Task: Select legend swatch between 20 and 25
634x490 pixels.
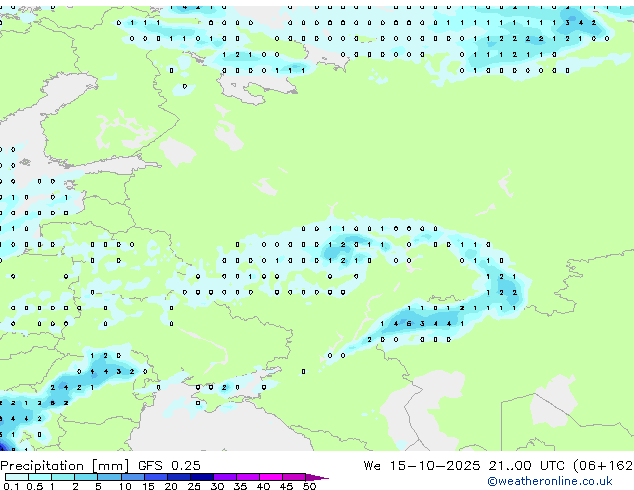Action: tap(178, 477)
